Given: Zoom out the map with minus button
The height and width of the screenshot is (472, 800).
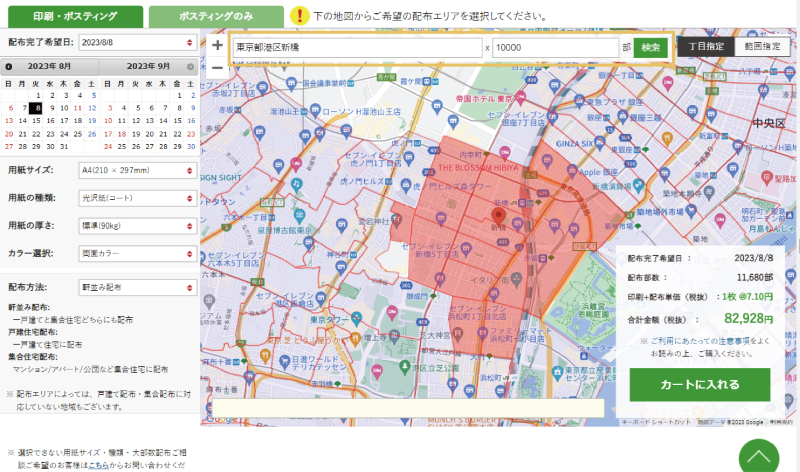Looking at the screenshot, I should pos(217,67).
